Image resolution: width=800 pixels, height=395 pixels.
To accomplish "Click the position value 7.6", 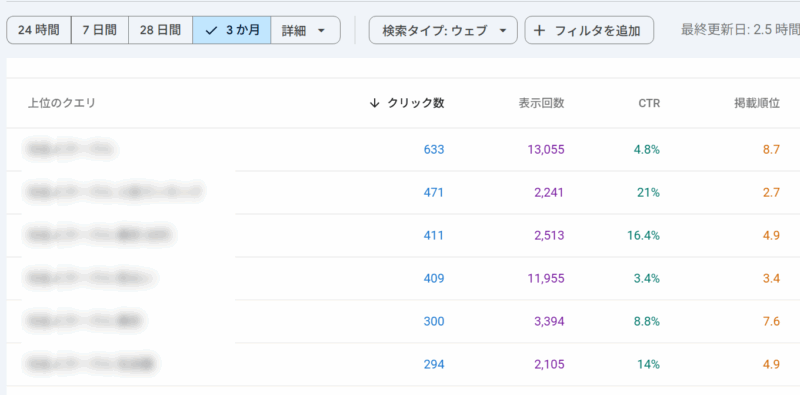I will coord(771,321).
